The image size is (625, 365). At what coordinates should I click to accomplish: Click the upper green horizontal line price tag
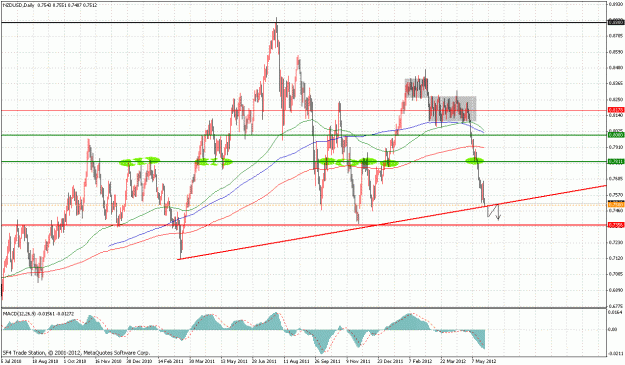click(x=615, y=135)
